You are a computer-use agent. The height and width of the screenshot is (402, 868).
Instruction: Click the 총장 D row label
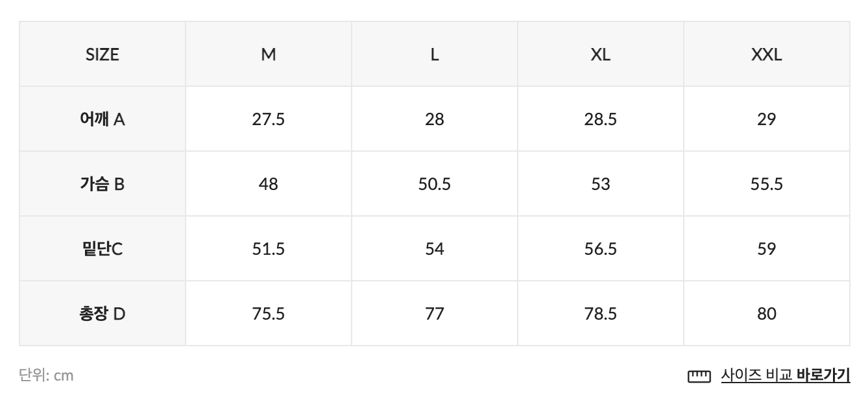[102, 314]
